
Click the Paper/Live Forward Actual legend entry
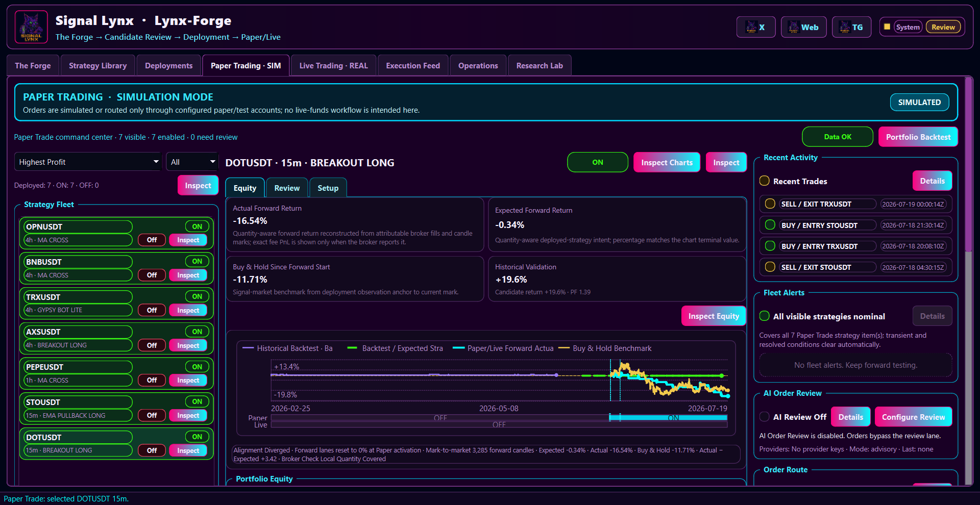[x=503, y=348]
